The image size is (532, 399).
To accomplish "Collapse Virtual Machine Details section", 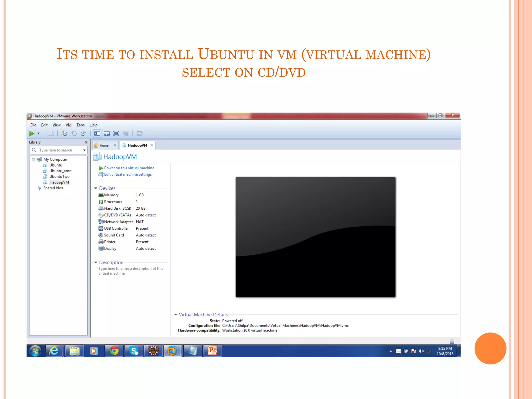I will (x=176, y=315).
